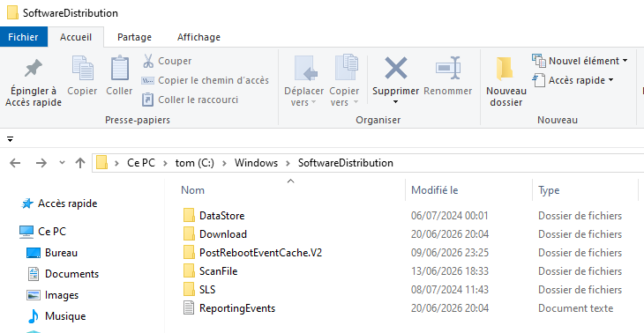Expand the Accès rapide ribbon dropdown
Viewport: 644px width, 333px height.
tap(573, 80)
